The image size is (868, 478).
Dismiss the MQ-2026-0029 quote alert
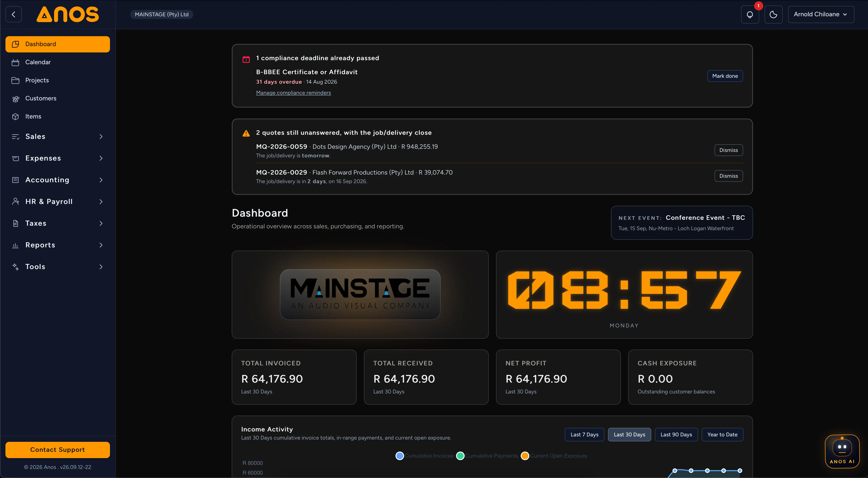tap(729, 176)
